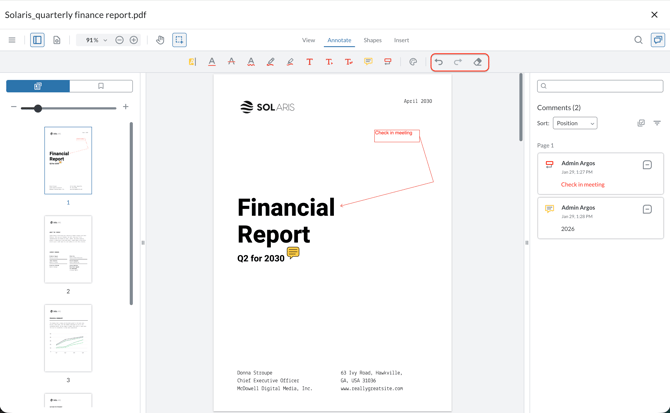Viewport: 670px width, 413px height.
Task: Click the Redo arrow in the toolbar
Action: (458, 62)
